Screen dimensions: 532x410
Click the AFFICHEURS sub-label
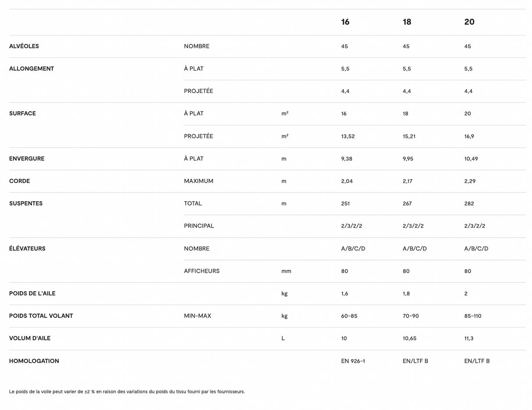tap(202, 271)
